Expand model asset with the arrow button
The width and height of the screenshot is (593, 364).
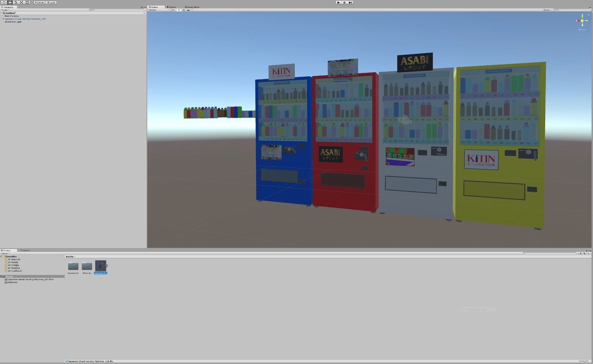(x=106, y=266)
